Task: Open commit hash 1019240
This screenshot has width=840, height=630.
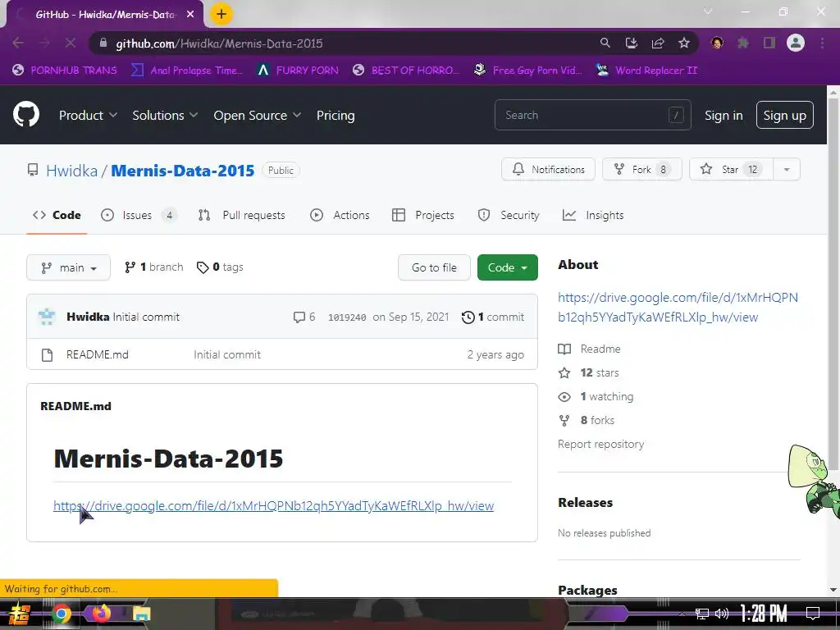Action: click(x=347, y=317)
